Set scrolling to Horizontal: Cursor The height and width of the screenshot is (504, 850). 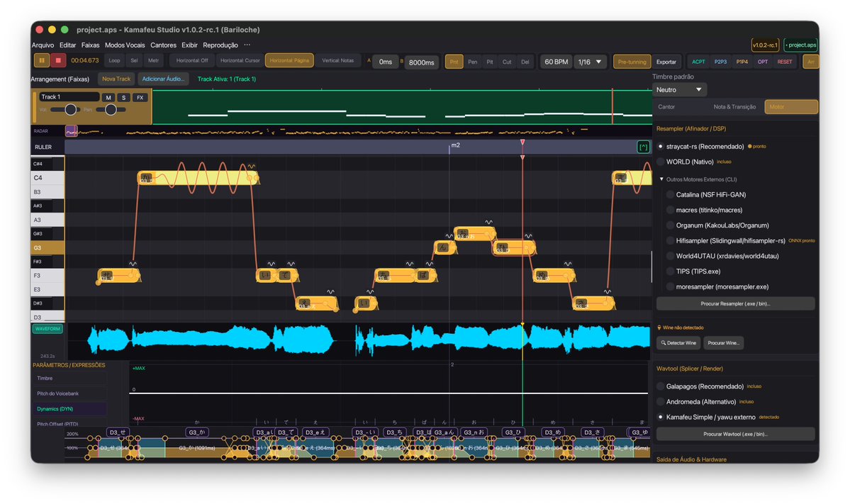240,61
